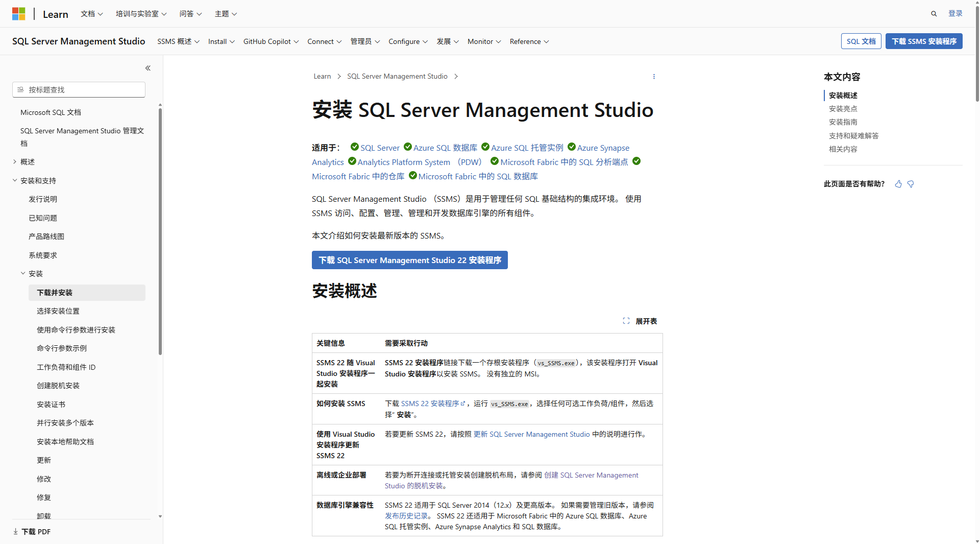The height and width of the screenshot is (544, 980).
Task: Click the expand table icon
Action: tap(626, 321)
